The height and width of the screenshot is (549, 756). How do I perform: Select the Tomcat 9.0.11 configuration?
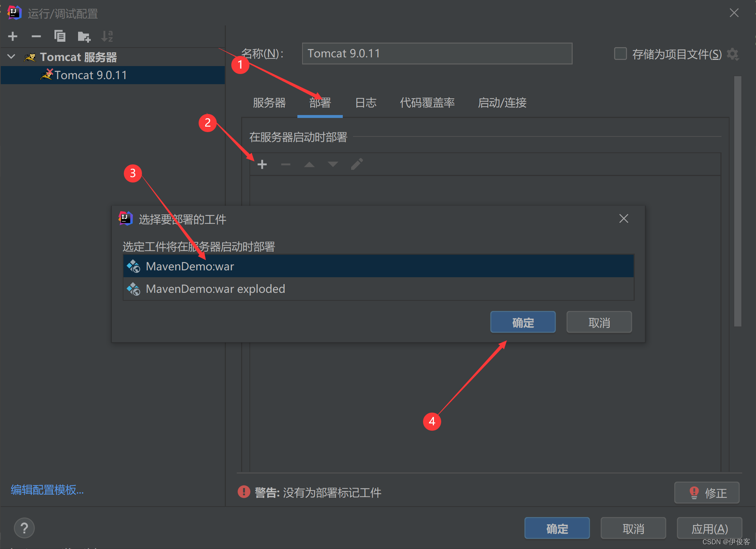113,75
